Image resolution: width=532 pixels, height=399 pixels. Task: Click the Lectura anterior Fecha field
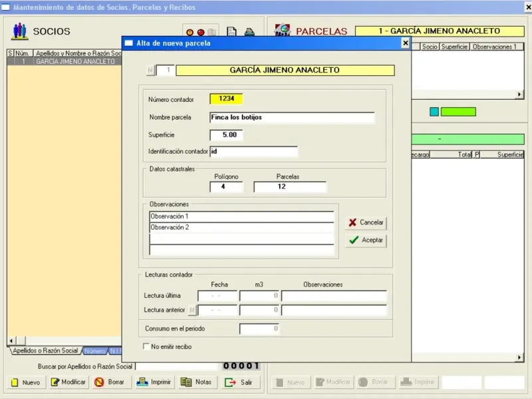tap(217, 310)
